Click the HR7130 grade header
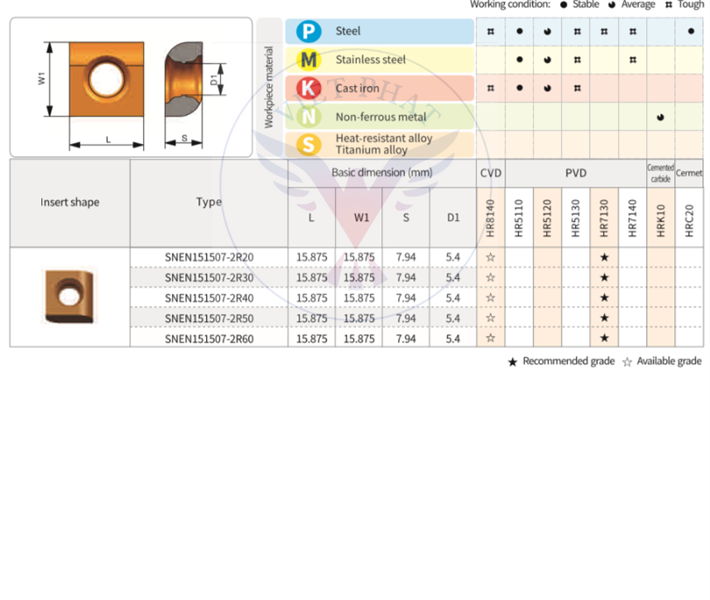 coord(604,218)
